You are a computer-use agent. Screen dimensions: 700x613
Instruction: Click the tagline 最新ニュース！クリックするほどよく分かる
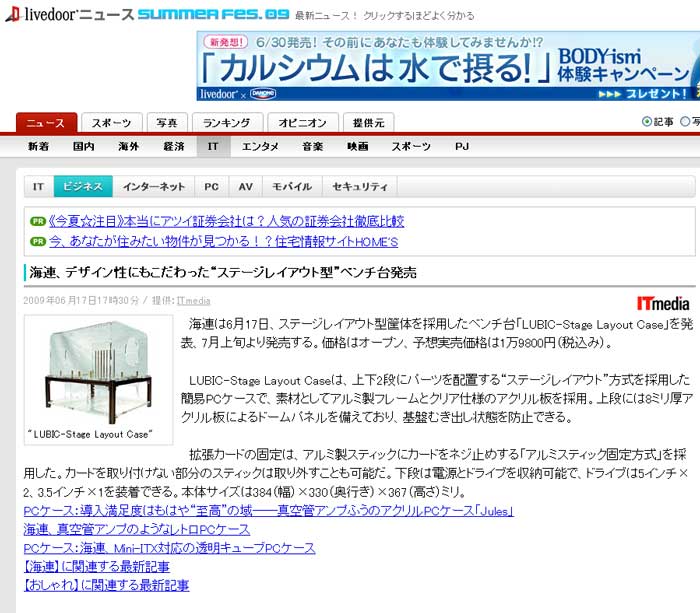pyautogui.click(x=384, y=16)
